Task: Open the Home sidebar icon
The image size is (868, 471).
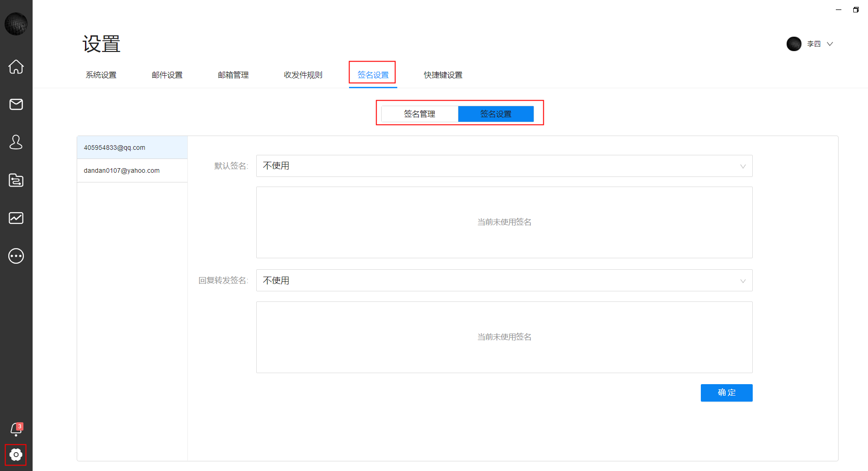Action: (16, 67)
